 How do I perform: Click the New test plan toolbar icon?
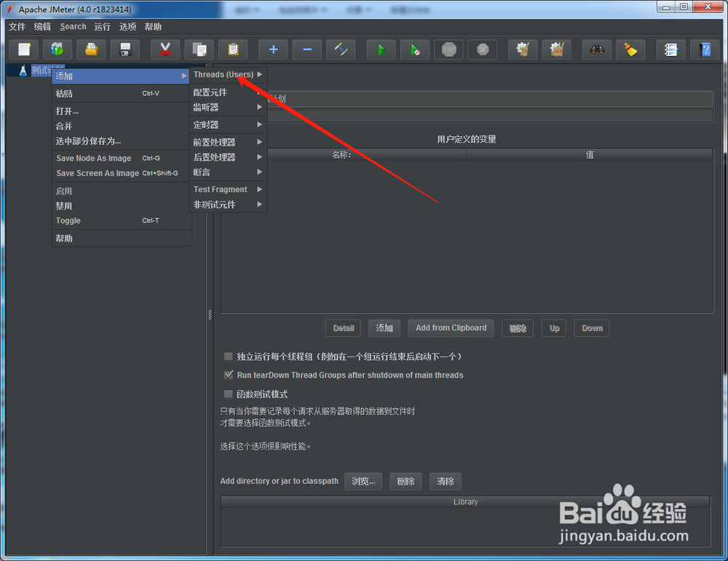(x=24, y=49)
